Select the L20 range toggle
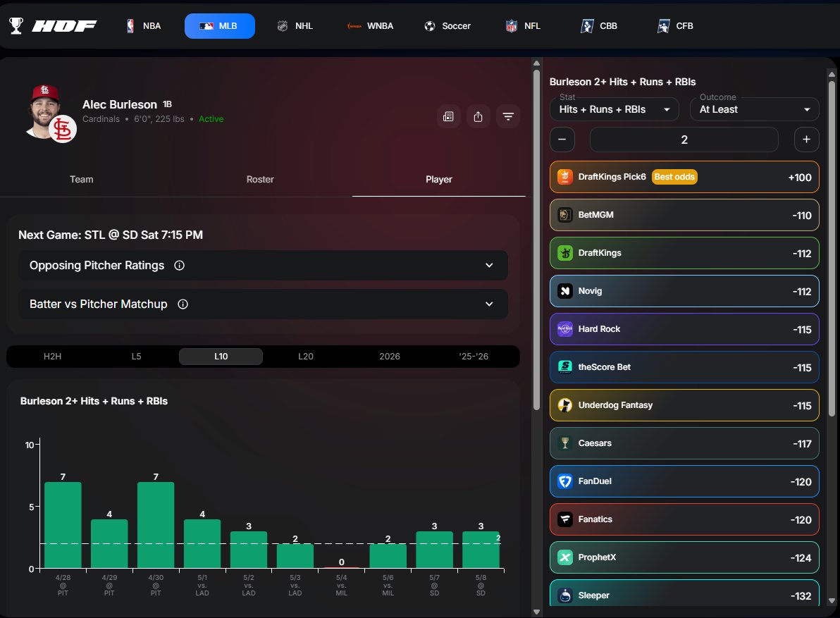 [x=305, y=357]
